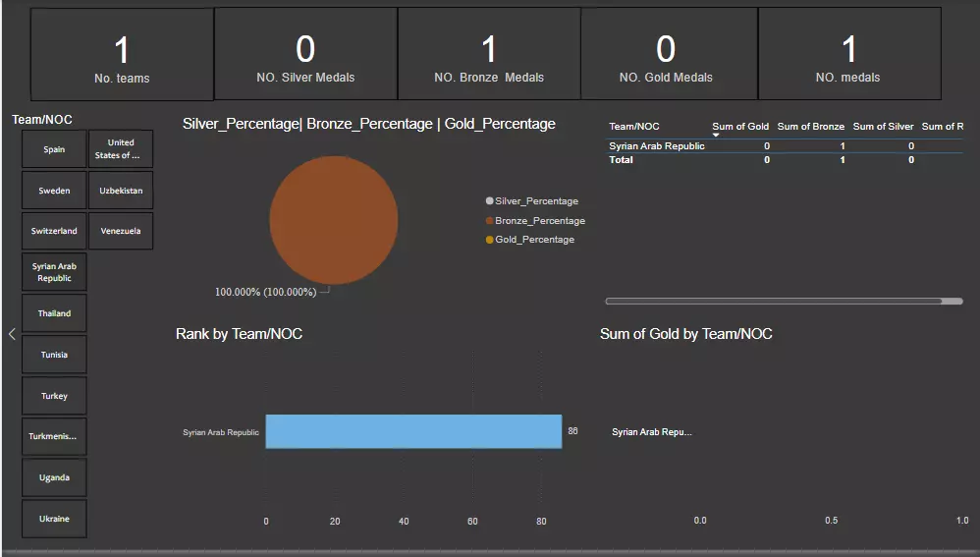Select Turkmenistan slicer tile

pos(54,436)
